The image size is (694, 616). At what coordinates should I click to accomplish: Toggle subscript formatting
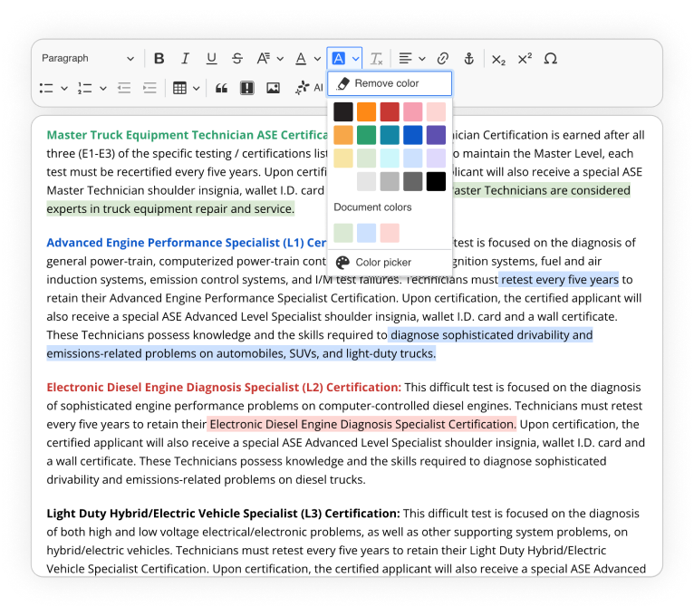(x=498, y=58)
